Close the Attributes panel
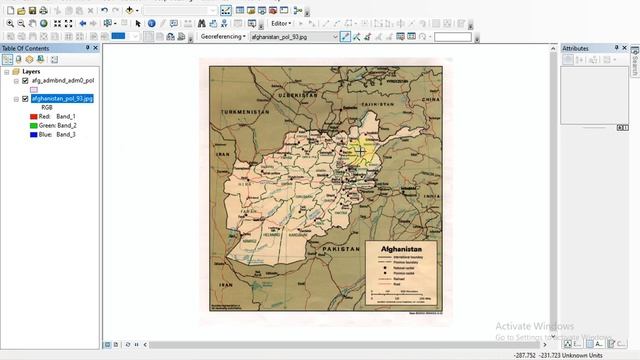The width and height of the screenshot is (640, 360). click(x=624, y=48)
